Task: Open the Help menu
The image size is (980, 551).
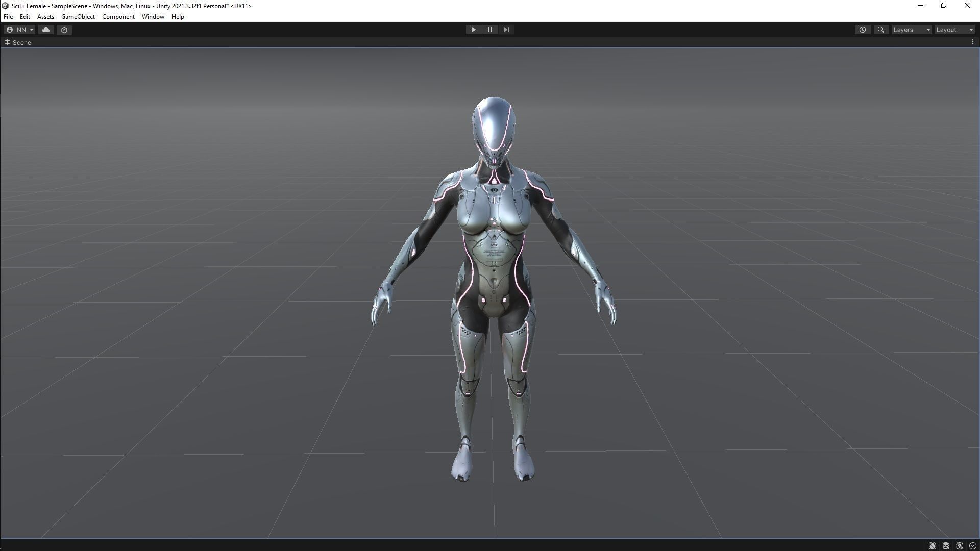Action: click(x=178, y=17)
